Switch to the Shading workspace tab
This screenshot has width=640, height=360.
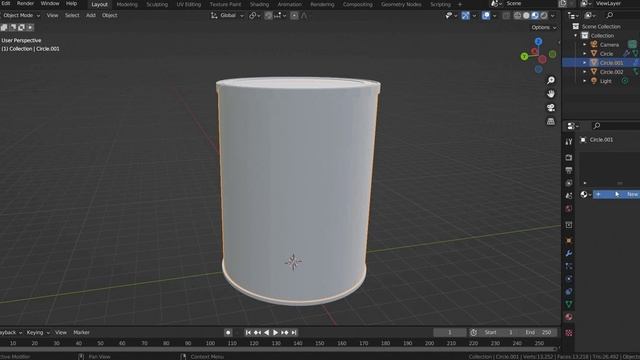click(x=259, y=4)
